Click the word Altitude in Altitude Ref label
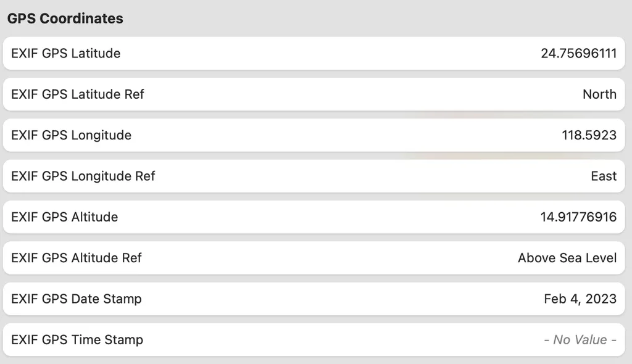The image size is (632, 364). 94,258
